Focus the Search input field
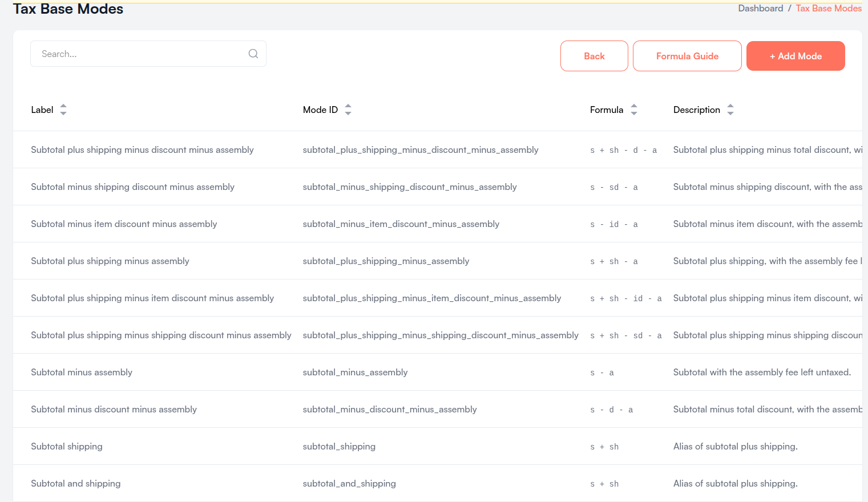The width and height of the screenshot is (868, 502). coord(148,54)
